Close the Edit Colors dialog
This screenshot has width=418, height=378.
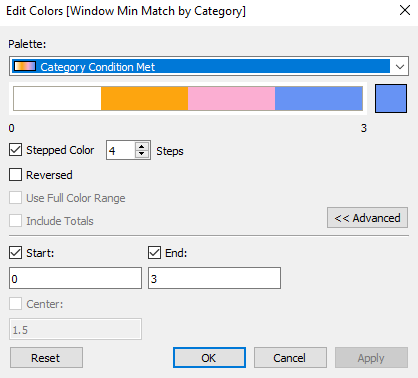pyautogui.click(x=405, y=10)
